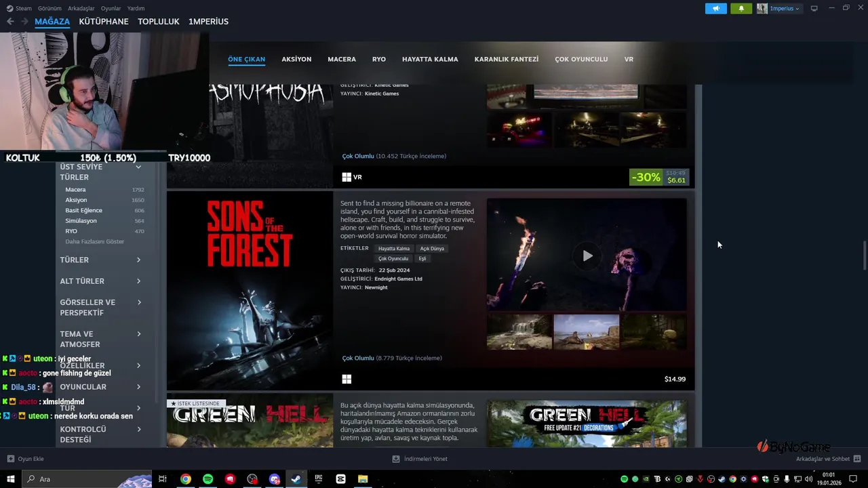Select the Steam taskbar icon
The height and width of the screenshot is (488, 868).
296,479
